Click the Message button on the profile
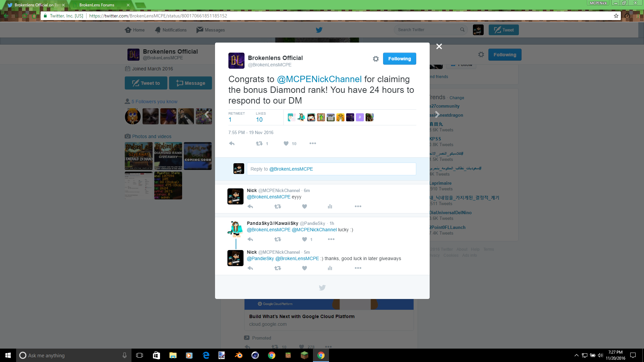Screen dimensions: 644x362 coord(191,83)
